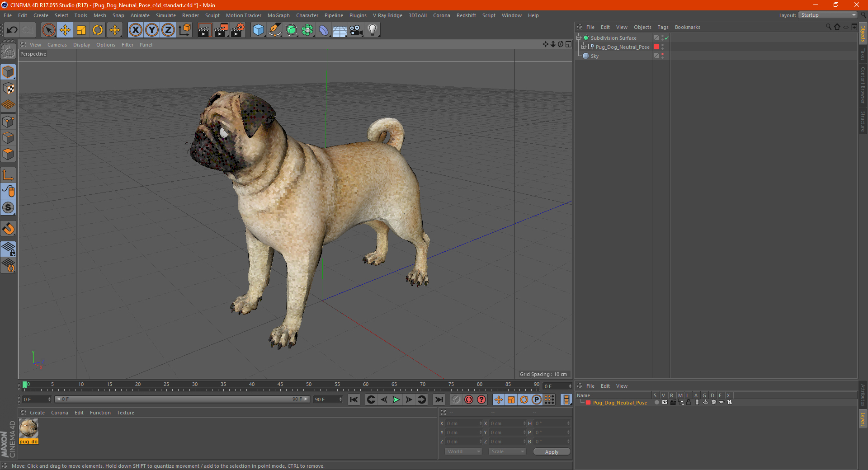This screenshot has height=470, width=868.
Task: Select the Live Selection tool
Action: (x=48, y=30)
